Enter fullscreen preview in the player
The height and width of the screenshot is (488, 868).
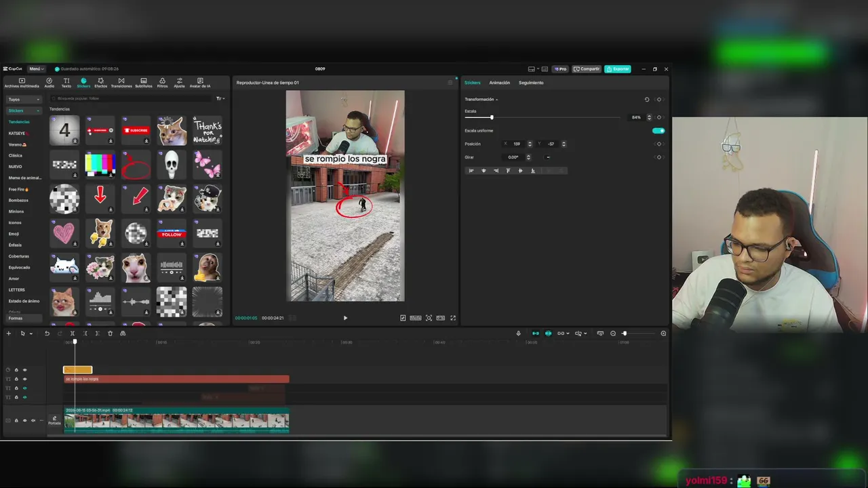(453, 318)
